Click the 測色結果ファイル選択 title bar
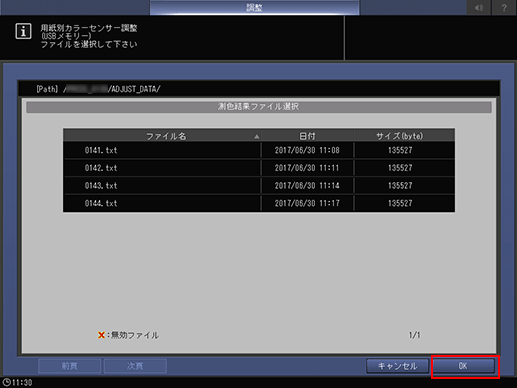 click(259, 107)
